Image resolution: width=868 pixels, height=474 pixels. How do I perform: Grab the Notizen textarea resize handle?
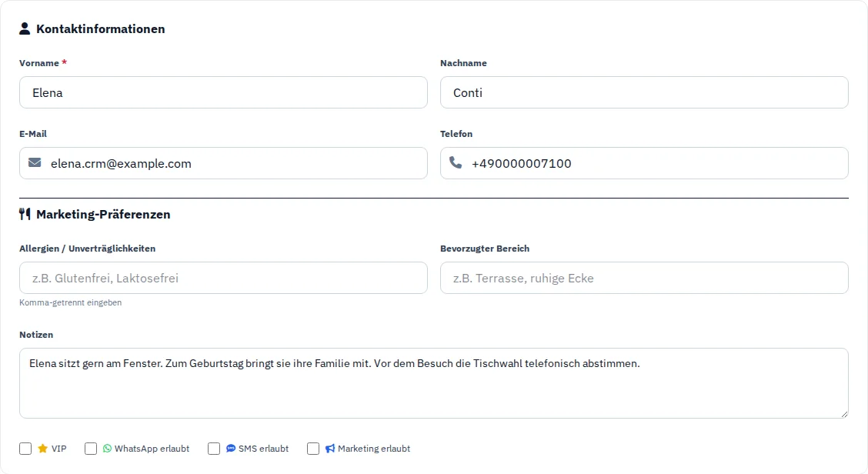(x=844, y=414)
